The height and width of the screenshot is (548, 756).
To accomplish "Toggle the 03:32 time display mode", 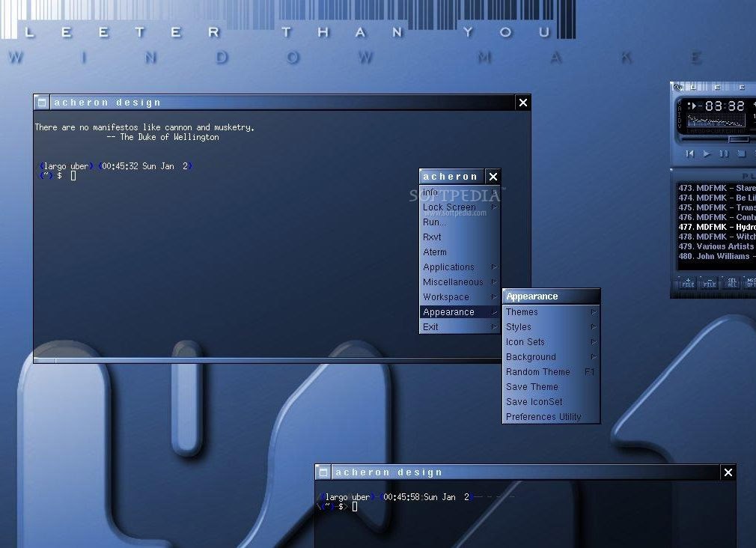I will point(724,106).
